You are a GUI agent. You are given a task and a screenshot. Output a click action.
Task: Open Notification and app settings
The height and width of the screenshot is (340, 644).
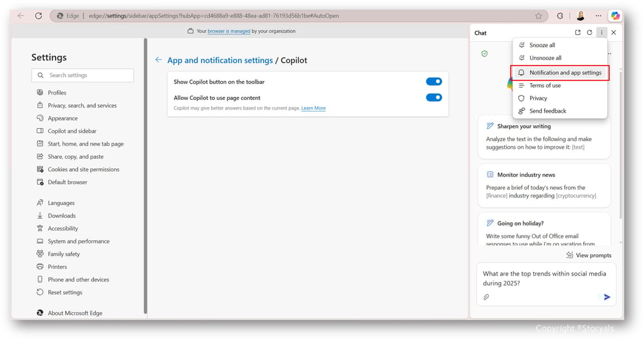(560, 73)
